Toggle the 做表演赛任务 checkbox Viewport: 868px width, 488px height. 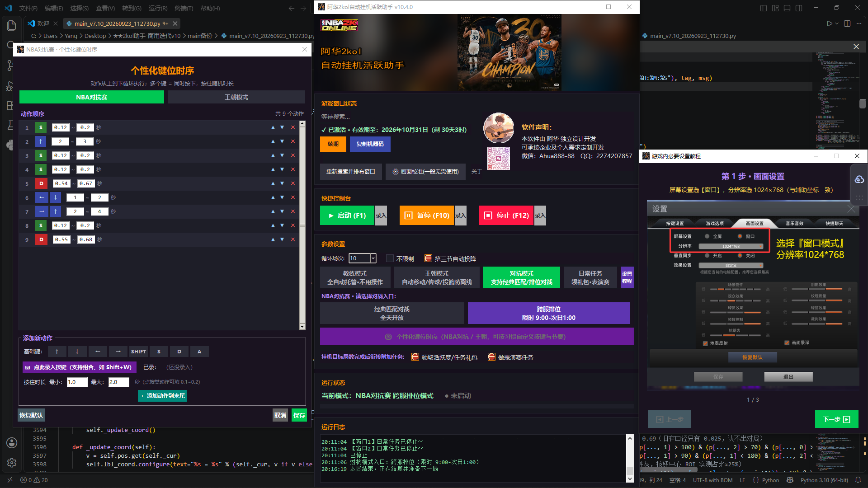pyautogui.click(x=491, y=357)
